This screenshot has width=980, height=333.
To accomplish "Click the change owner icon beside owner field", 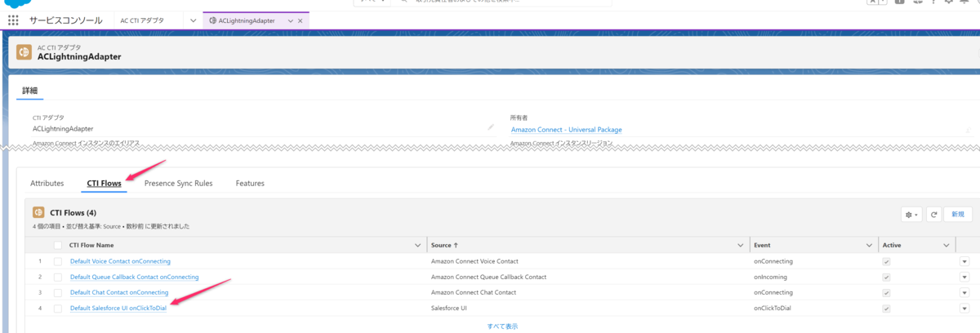I will tap(968, 129).
